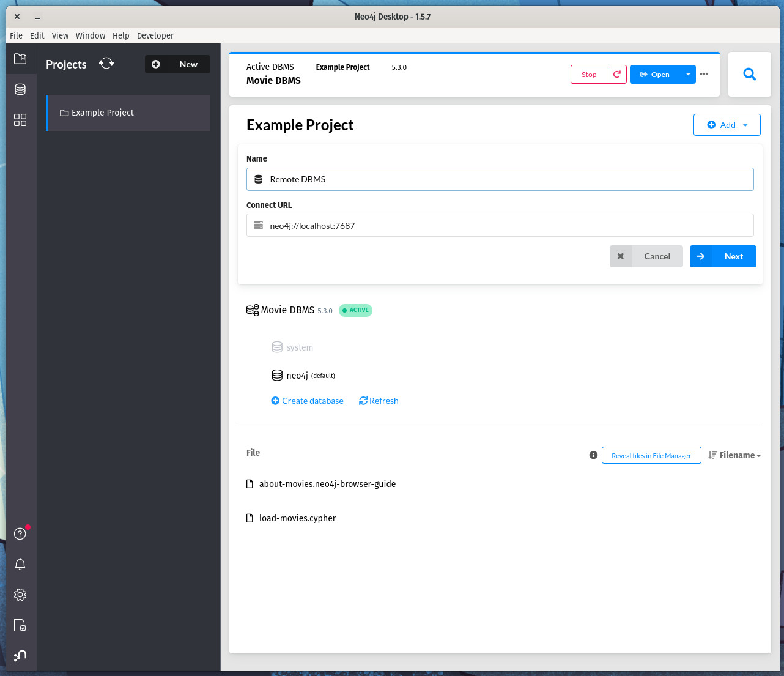The width and height of the screenshot is (784, 676).
Task: Click the ellipsis menu beside Open button
Action: pos(704,74)
